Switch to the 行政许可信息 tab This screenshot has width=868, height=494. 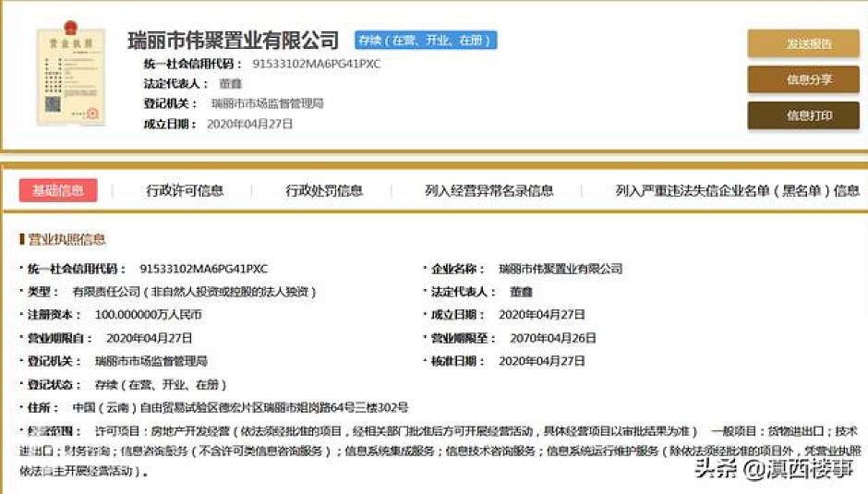[185, 191]
